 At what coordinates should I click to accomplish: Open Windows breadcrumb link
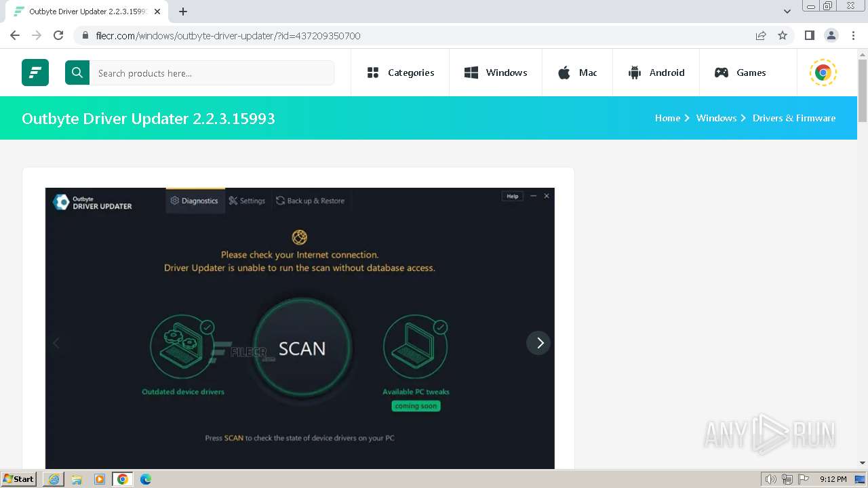[716, 118]
